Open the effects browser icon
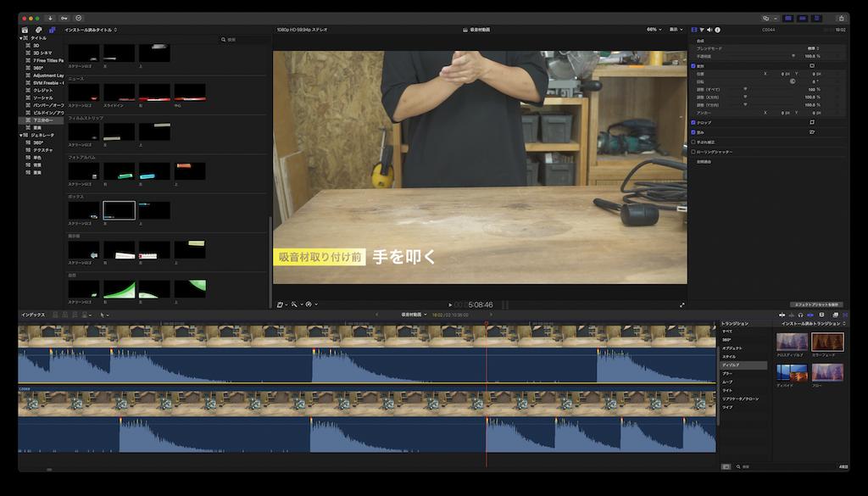The height and width of the screenshot is (496, 868). point(835,315)
